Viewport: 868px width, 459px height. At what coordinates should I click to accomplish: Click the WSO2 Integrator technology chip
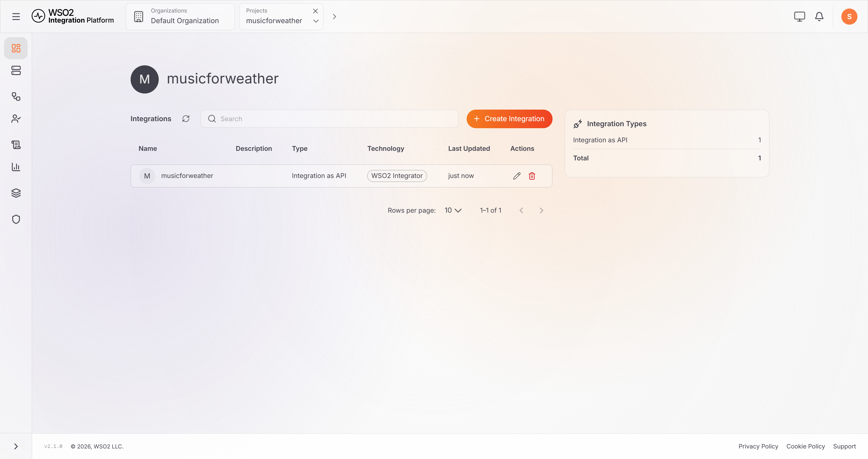(x=397, y=176)
